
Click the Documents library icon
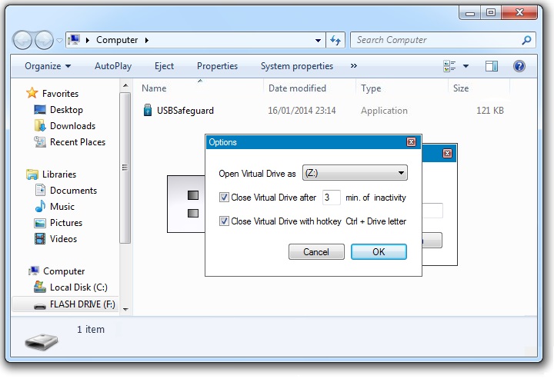40,190
